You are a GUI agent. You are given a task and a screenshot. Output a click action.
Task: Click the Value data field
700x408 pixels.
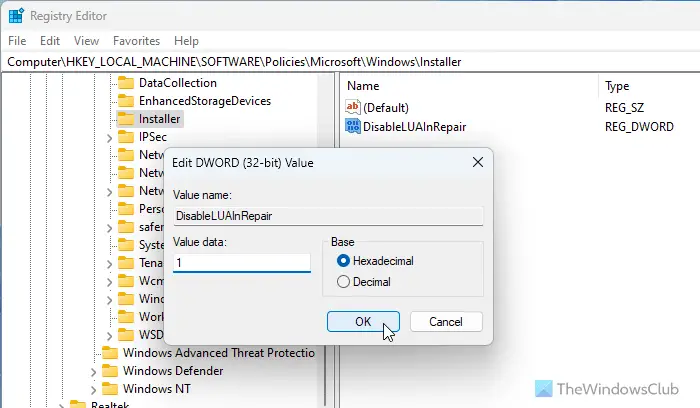point(242,262)
